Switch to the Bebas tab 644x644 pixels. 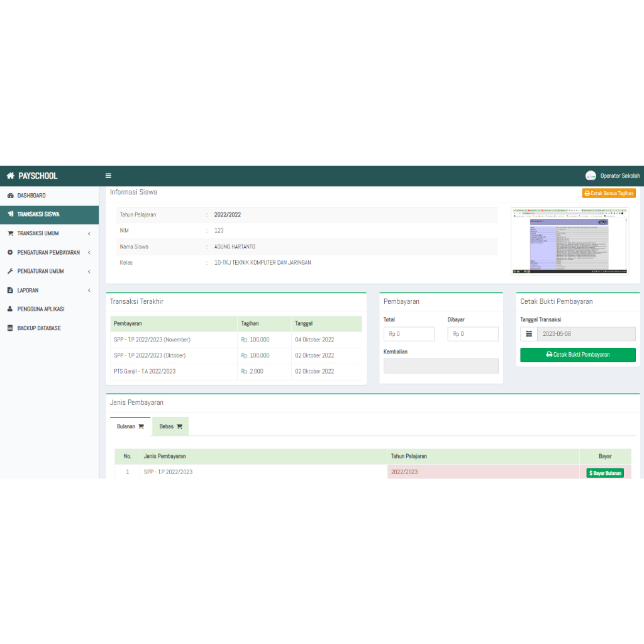click(x=170, y=426)
